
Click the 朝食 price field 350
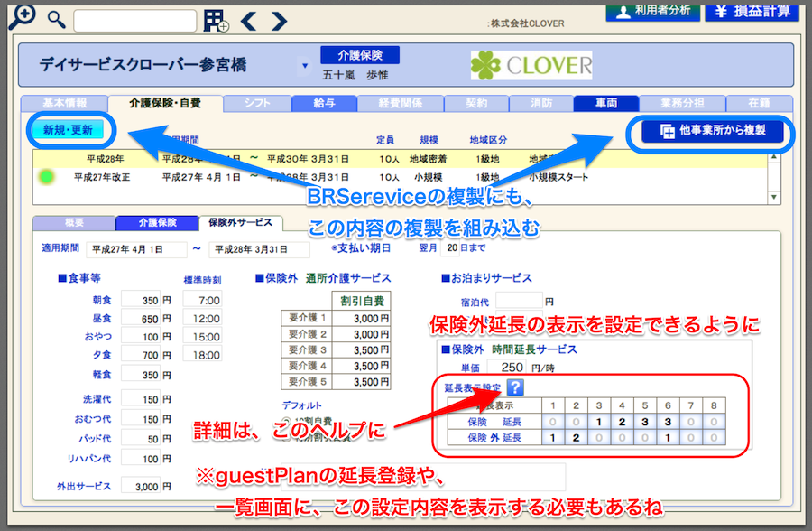click(141, 300)
